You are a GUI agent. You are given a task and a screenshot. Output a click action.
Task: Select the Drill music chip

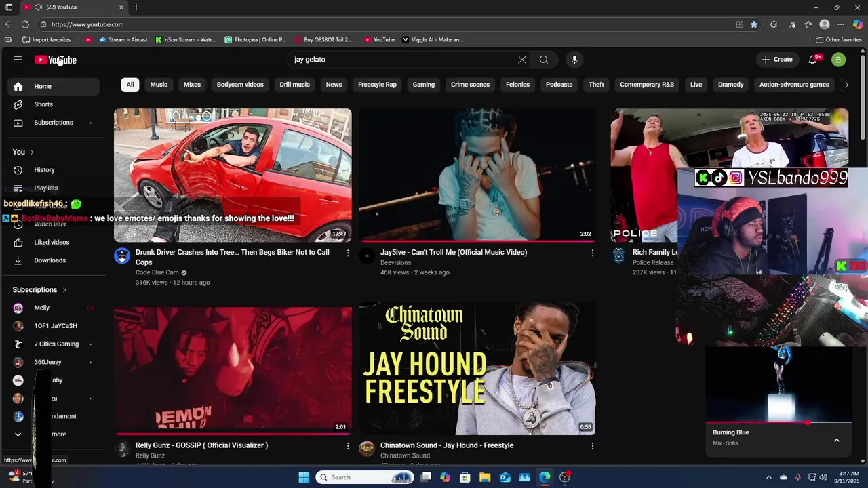294,85
